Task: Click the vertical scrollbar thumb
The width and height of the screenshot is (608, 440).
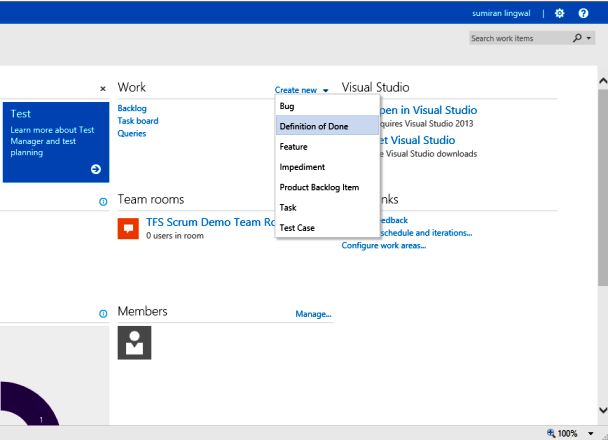Action: 603,188
